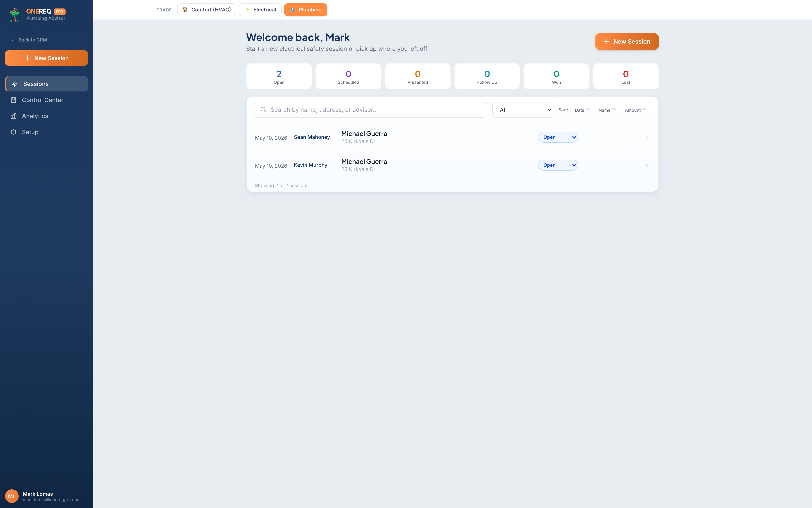Filter by the Lost stat card

tap(625, 76)
